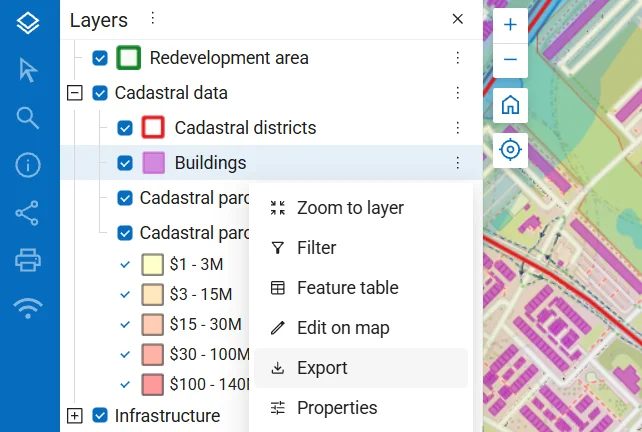Screen dimensions: 642x432
Task: Select the Infrastructure group label
Action: [x=167, y=416]
